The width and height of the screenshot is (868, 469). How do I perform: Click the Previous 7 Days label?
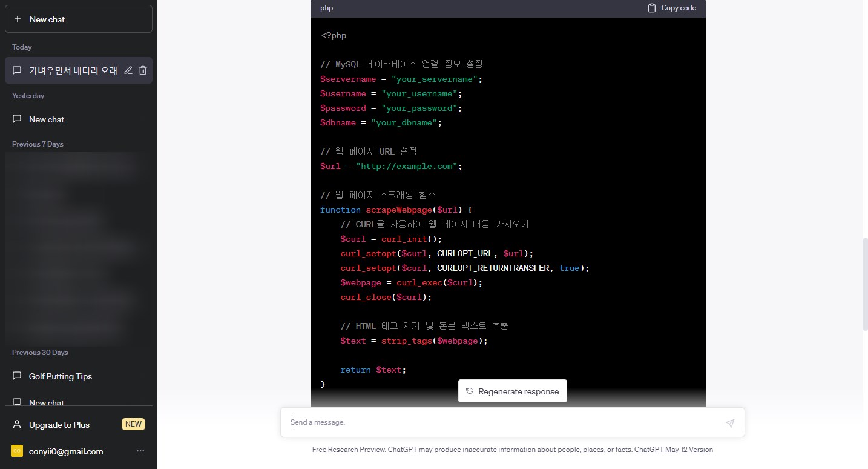pyautogui.click(x=38, y=144)
